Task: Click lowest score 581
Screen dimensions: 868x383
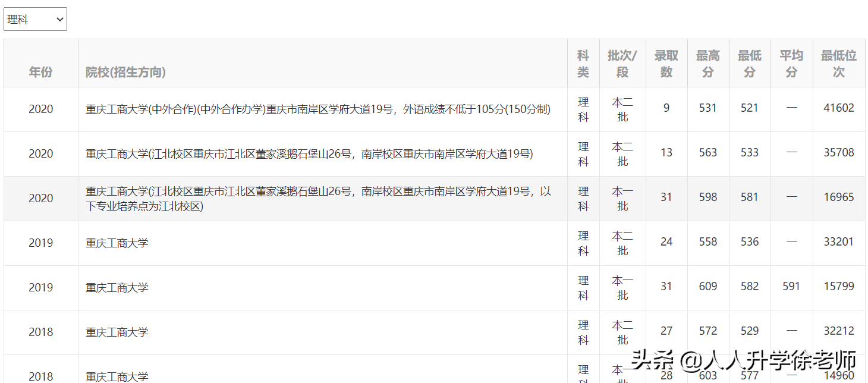Action: coord(750,197)
